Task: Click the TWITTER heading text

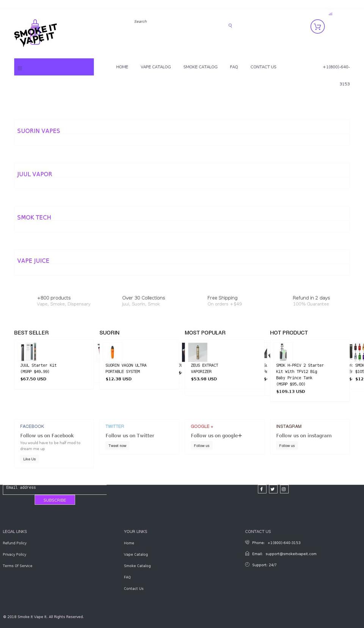Action: click(x=115, y=427)
